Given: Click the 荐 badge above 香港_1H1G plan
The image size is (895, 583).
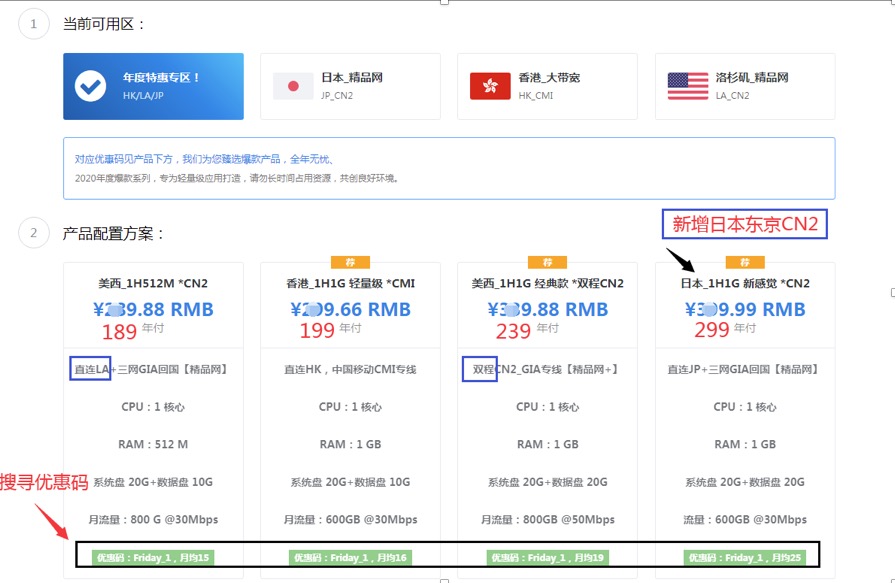Looking at the screenshot, I should click(350, 262).
